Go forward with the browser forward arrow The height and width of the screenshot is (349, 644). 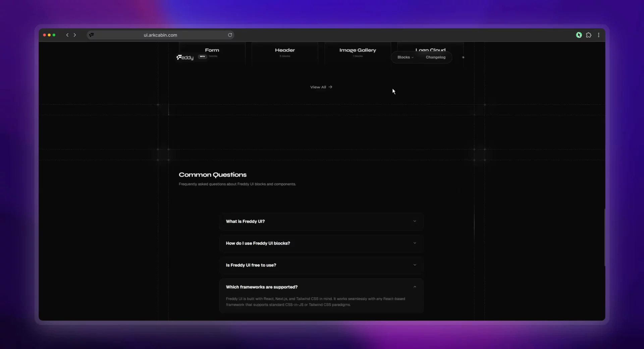[75, 35]
